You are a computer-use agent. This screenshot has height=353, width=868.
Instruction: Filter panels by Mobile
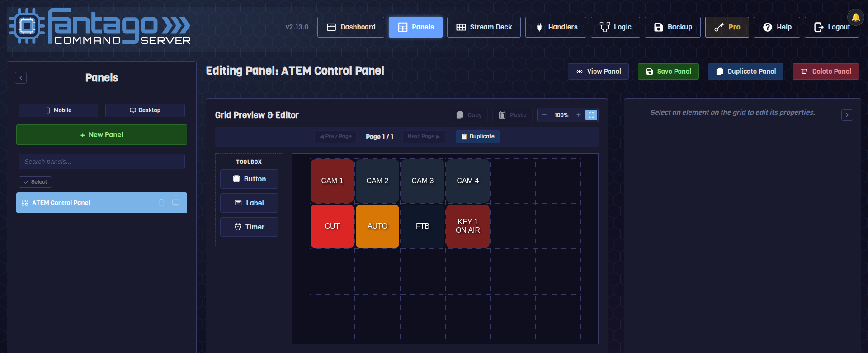point(58,110)
